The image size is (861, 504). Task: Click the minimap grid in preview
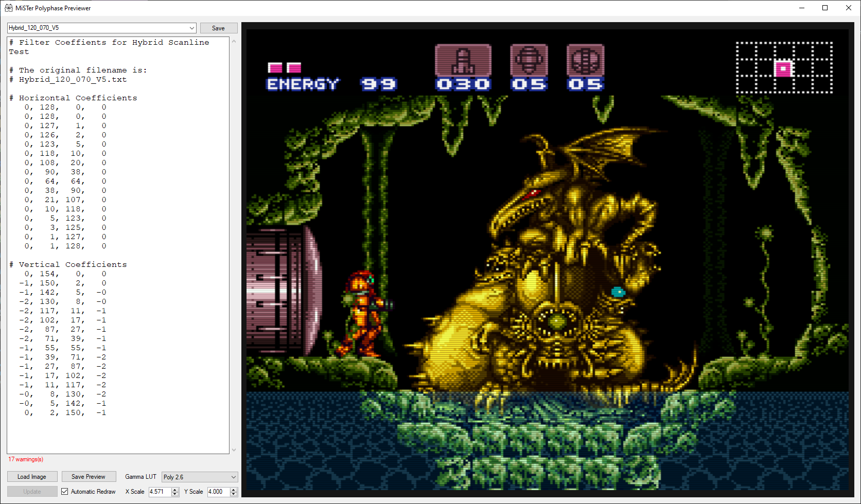tap(784, 68)
